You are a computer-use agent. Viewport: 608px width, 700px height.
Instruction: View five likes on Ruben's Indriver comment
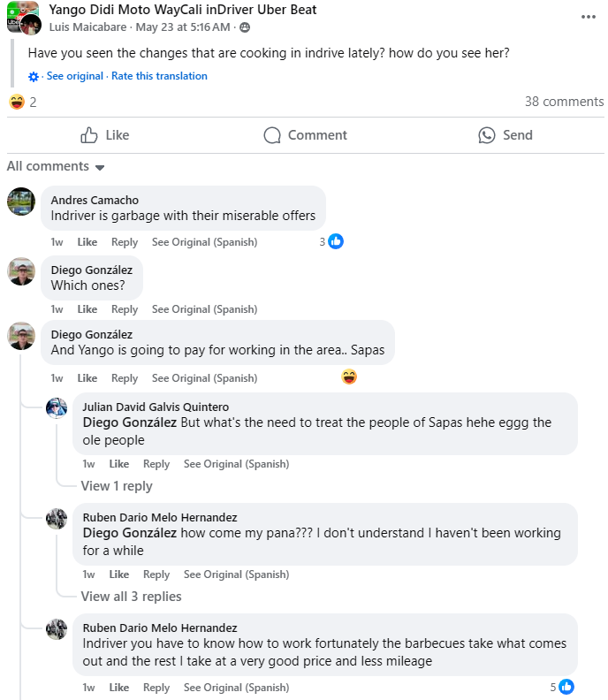click(x=562, y=687)
